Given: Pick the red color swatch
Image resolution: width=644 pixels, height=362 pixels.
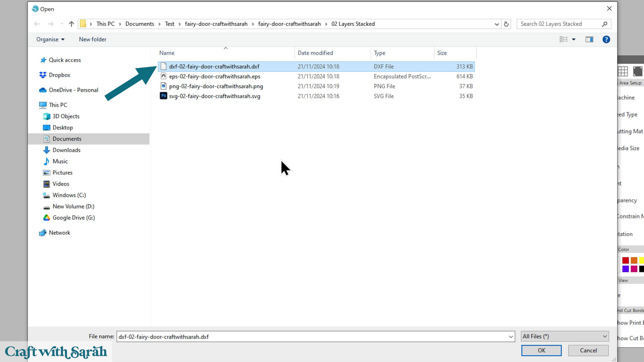Looking at the screenshot, I should (x=625, y=260).
